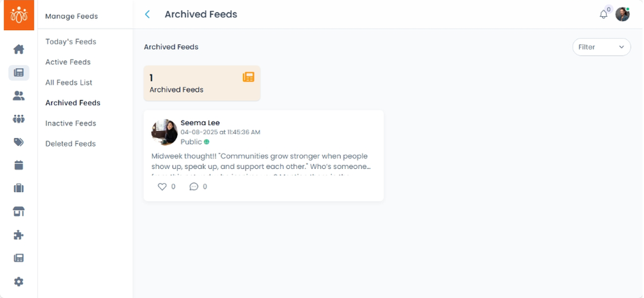The width and height of the screenshot is (644, 298).
Task: Click the notification bell icon
Action: coord(603,15)
